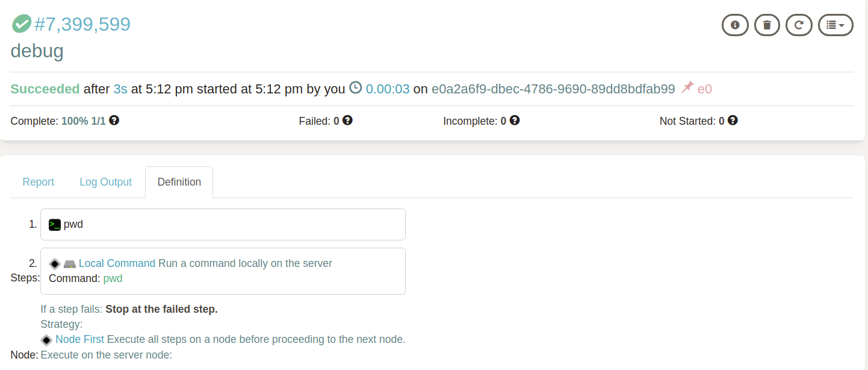Screen dimensions: 868x370
Task: Click the help icon beside Failed: 0
Action: (346, 120)
